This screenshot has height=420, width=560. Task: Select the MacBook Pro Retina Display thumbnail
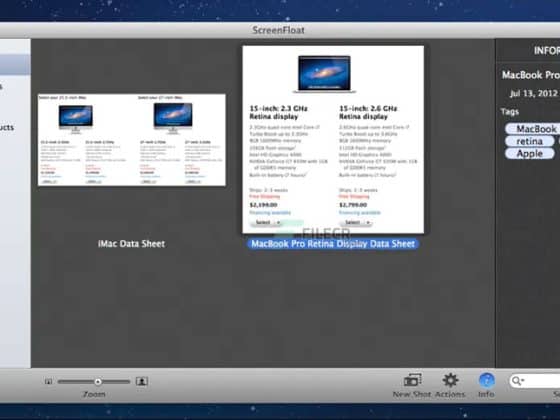coord(333,140)
